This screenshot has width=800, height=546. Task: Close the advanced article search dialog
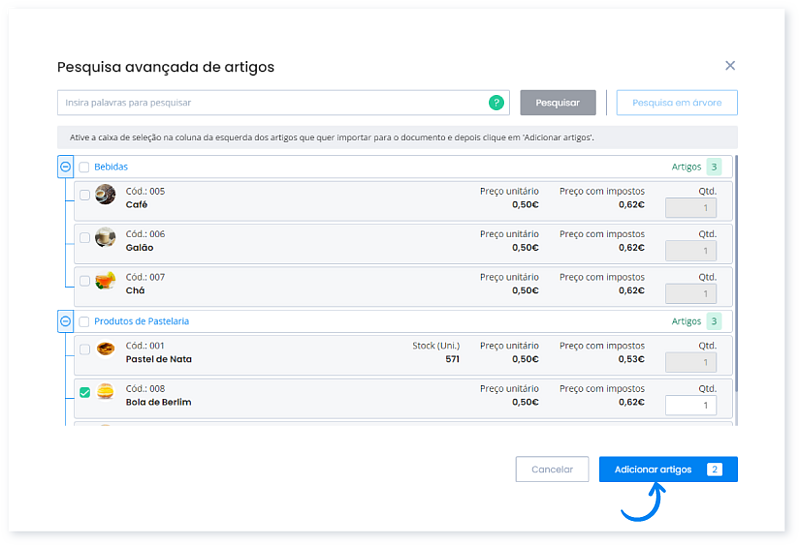coord(730,66)
